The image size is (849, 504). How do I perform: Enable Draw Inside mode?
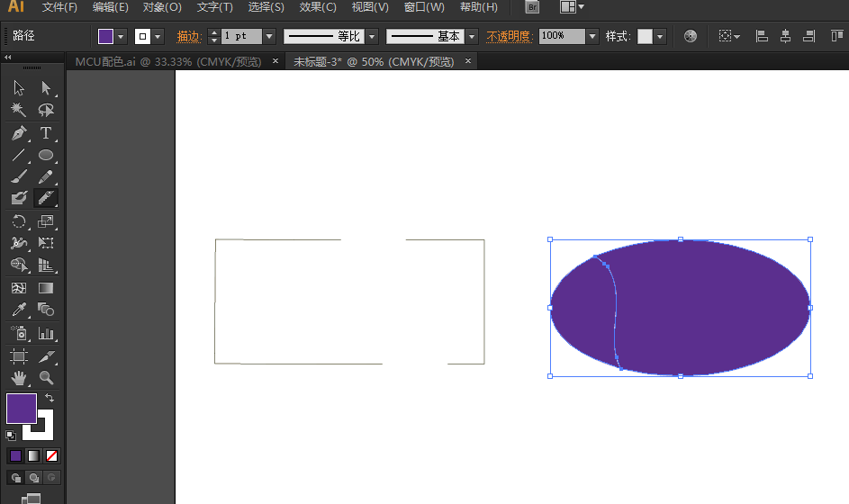(51, 478)
